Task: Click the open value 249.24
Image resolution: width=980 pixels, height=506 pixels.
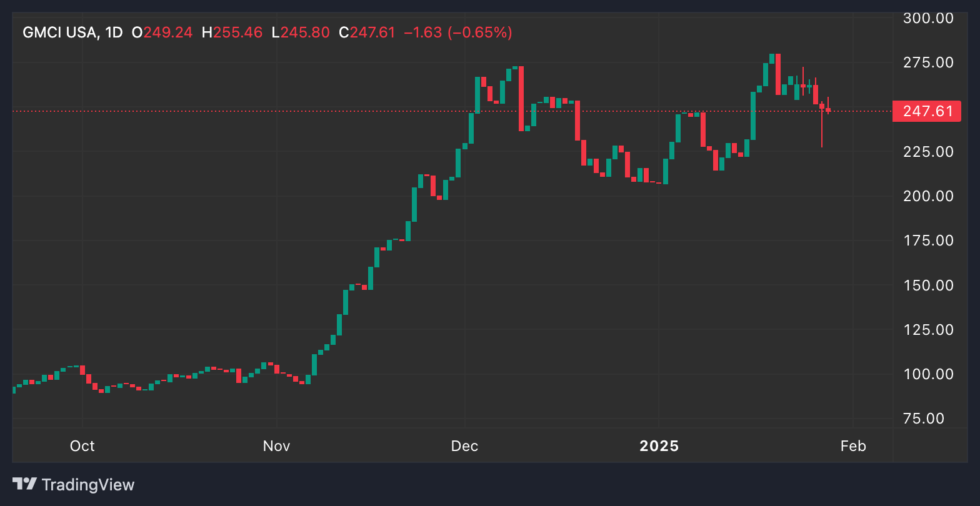Action: pos(168,32)
